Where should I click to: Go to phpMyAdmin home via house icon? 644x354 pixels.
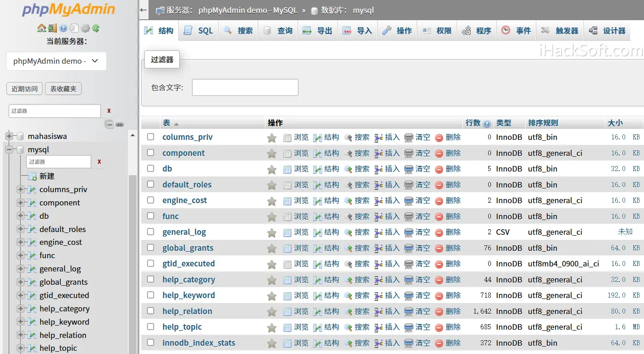coord(41,28)
